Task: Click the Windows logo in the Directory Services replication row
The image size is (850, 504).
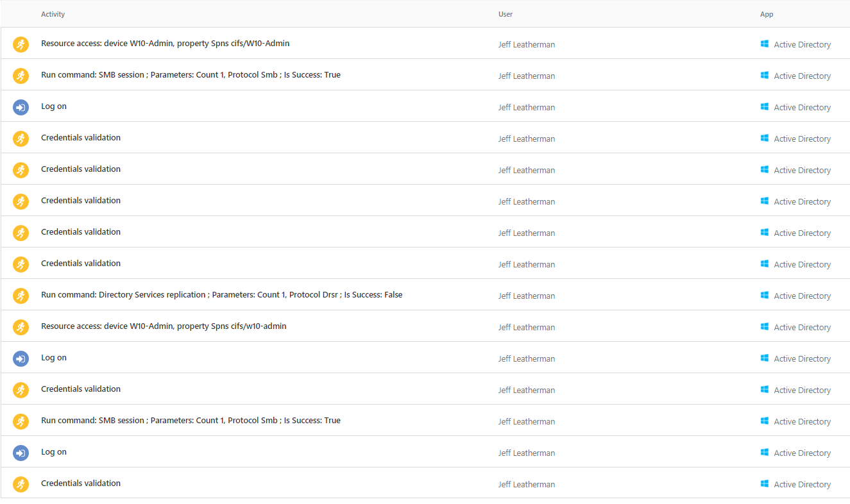Action: tap(764, 295)
